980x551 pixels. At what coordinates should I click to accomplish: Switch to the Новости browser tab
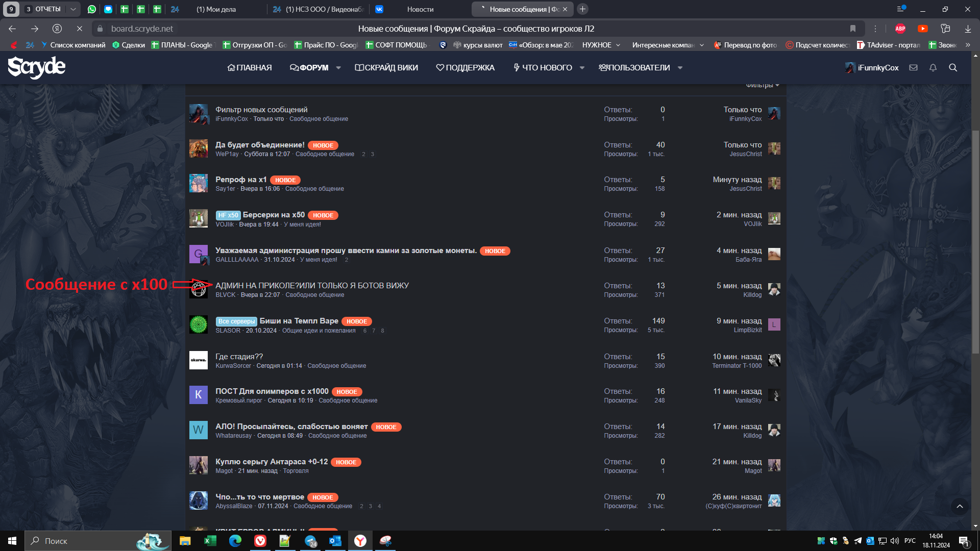(x=420, y=9)
